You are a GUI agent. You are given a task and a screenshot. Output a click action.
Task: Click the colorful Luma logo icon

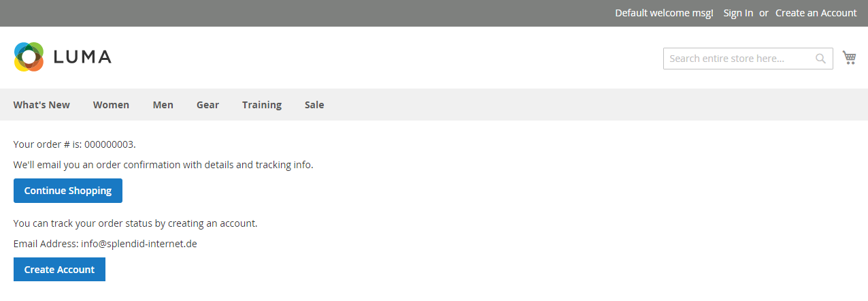coord(29,57)
